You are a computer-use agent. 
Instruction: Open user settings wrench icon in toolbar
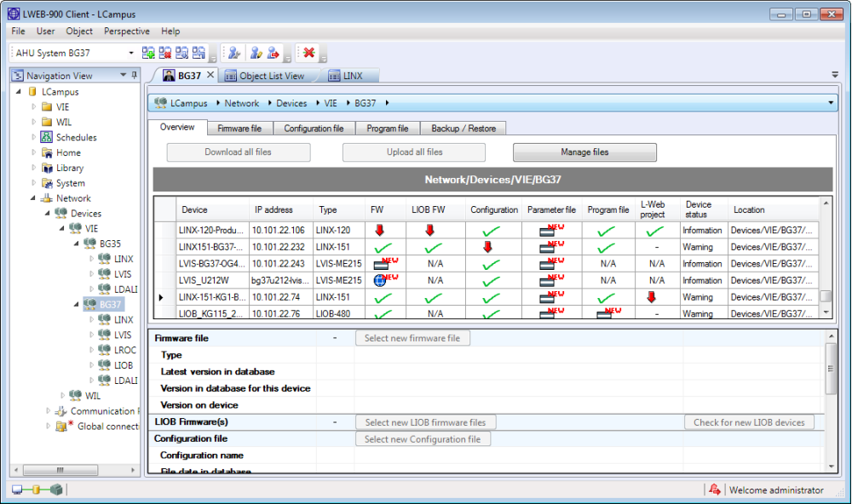click(234, 53)
